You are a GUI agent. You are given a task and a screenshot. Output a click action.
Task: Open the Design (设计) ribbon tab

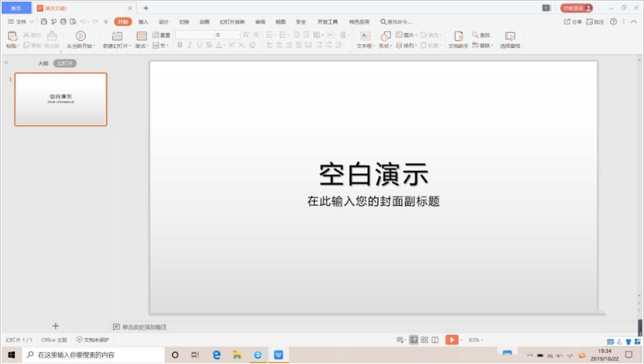tap(163, 22)
